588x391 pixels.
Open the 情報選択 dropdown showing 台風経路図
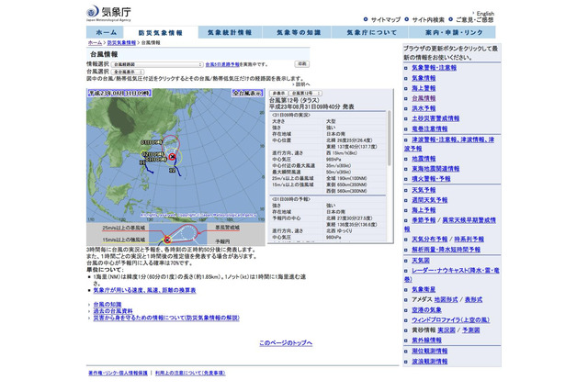pos(157,64)
